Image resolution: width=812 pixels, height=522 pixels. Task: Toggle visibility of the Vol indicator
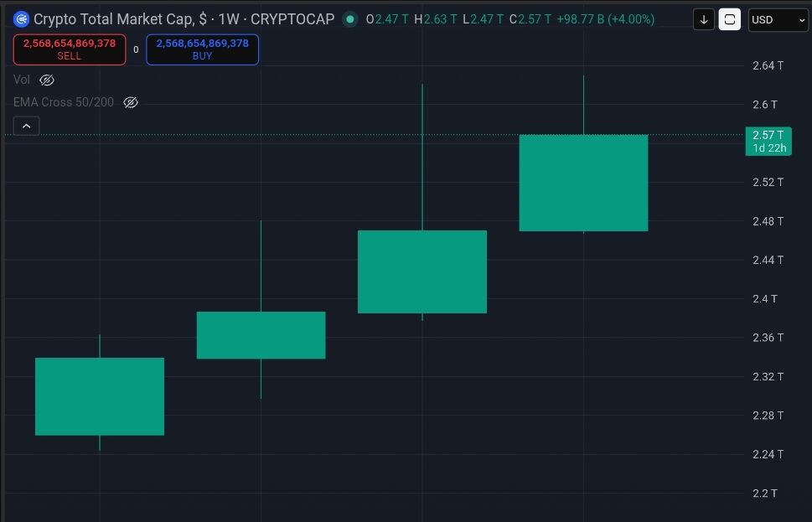coord(47,80)
